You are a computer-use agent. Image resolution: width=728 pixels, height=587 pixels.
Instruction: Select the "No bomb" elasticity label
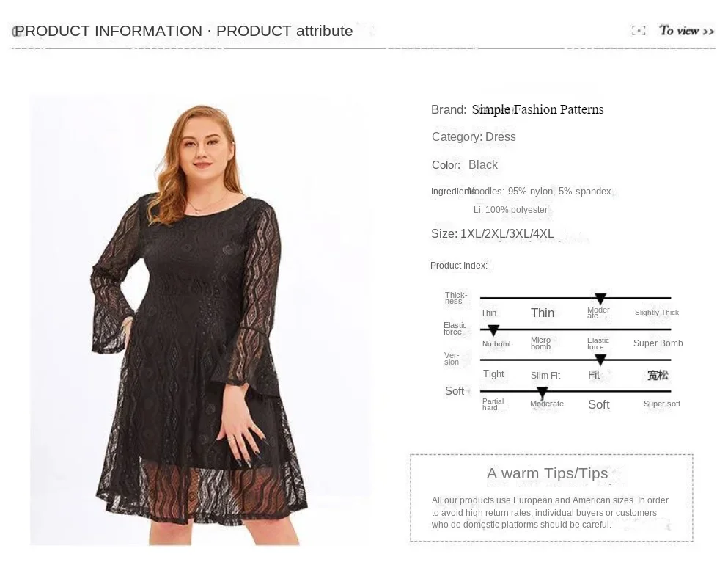pos(497,344)
